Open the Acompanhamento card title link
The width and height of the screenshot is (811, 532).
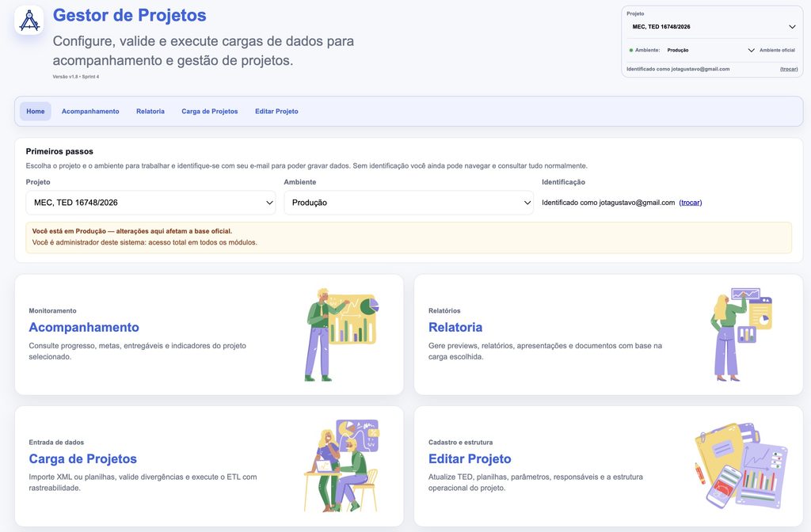pyautogui.click(x=84, y=327)
